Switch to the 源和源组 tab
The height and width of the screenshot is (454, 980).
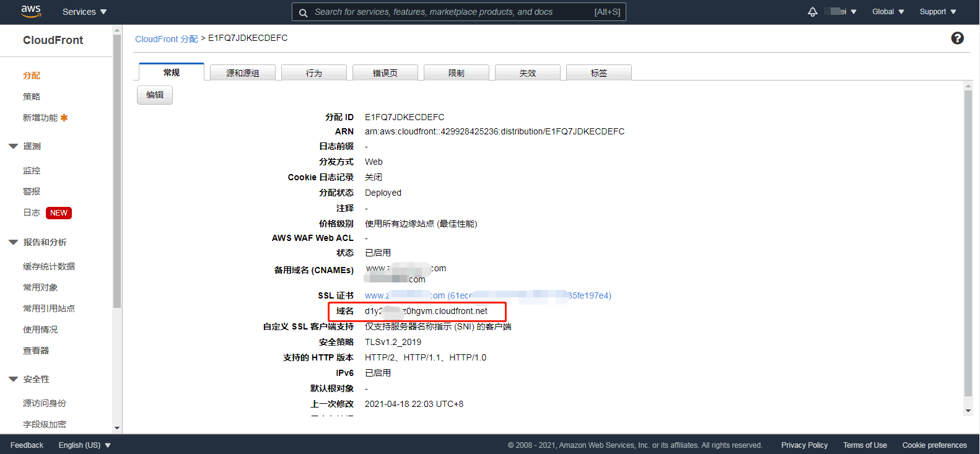243,73
